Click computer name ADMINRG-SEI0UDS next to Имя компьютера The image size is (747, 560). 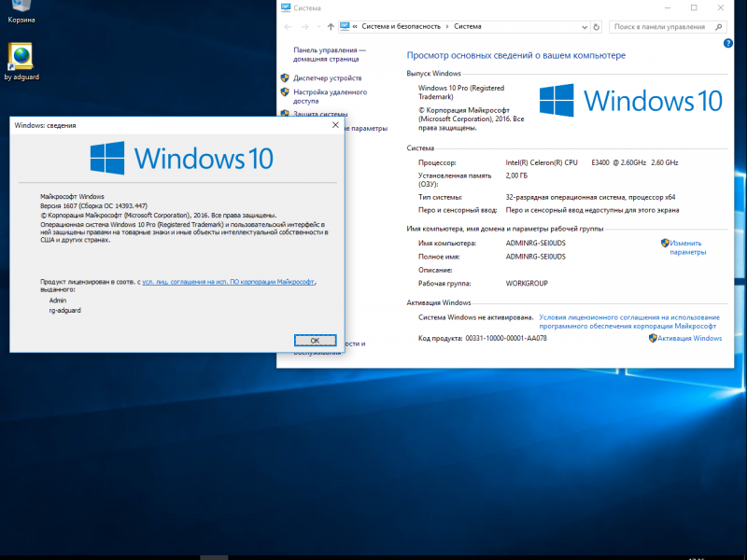click(535, 243)
